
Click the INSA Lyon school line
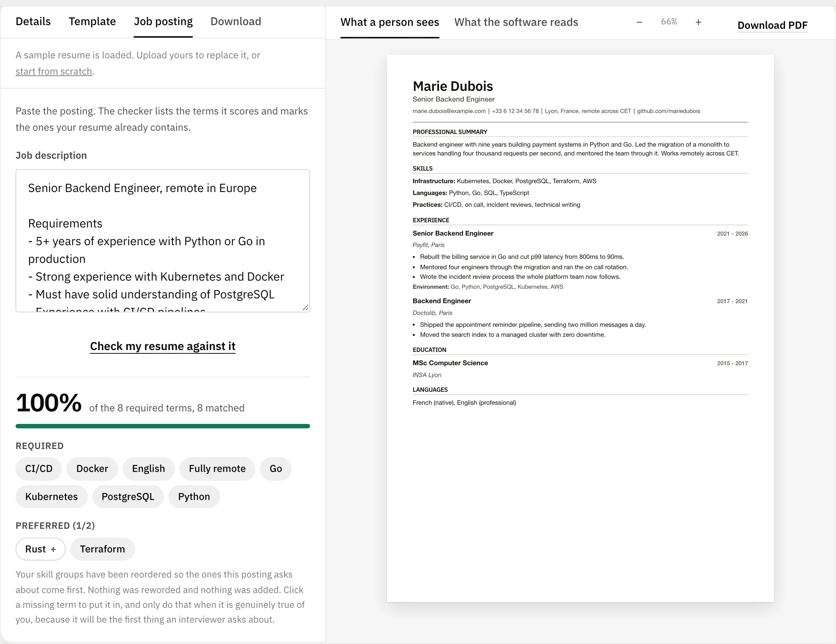(x=427, y=375)
